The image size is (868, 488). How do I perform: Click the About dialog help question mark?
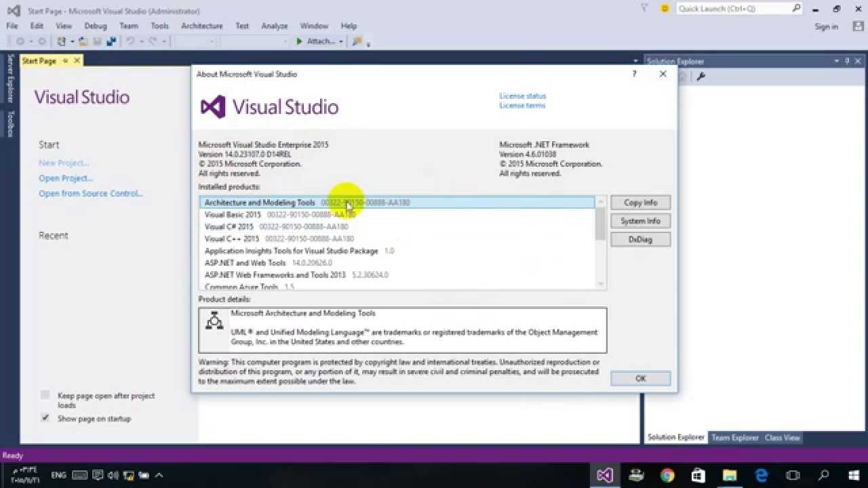click(634, 74)
